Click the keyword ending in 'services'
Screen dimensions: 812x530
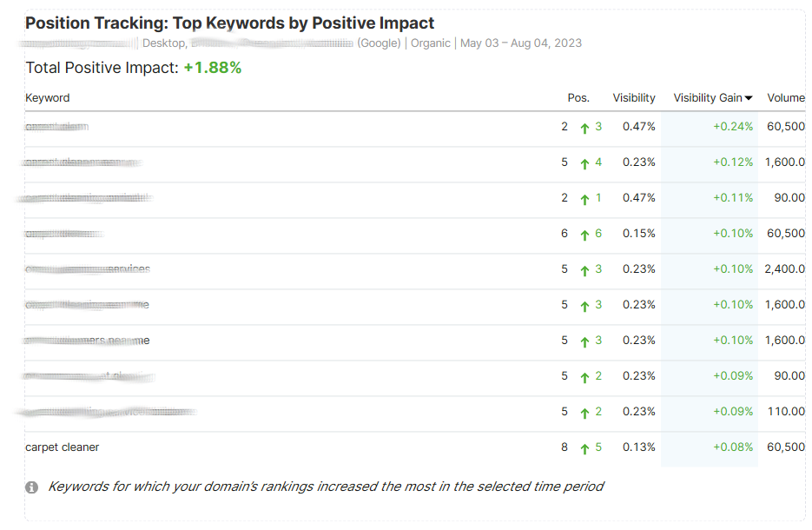[x=129, y=269]
